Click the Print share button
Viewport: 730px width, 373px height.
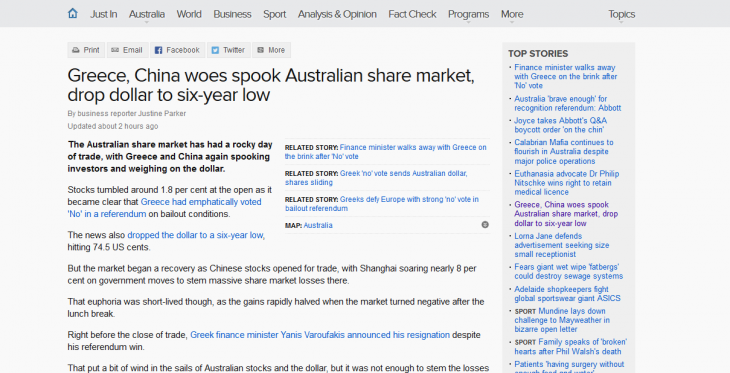tap(86, 50)
